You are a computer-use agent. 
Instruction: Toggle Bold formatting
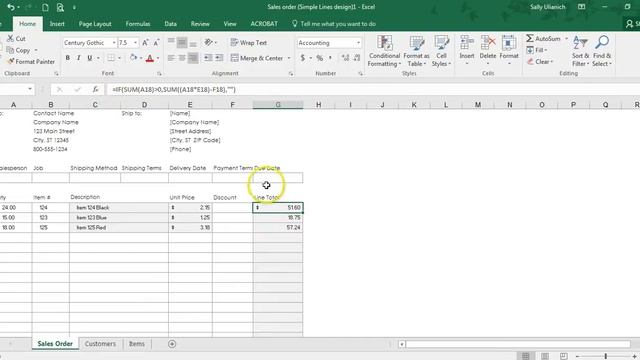coord(68,58)
